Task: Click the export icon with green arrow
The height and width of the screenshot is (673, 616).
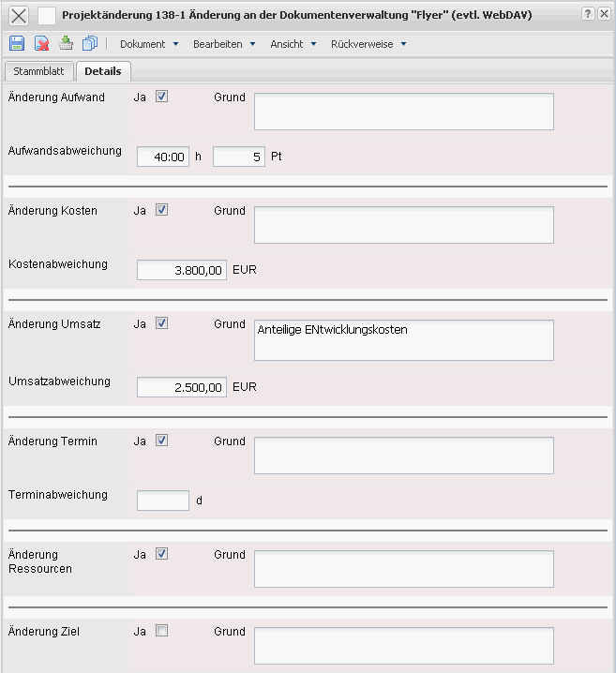Action: tap(66, 44)
